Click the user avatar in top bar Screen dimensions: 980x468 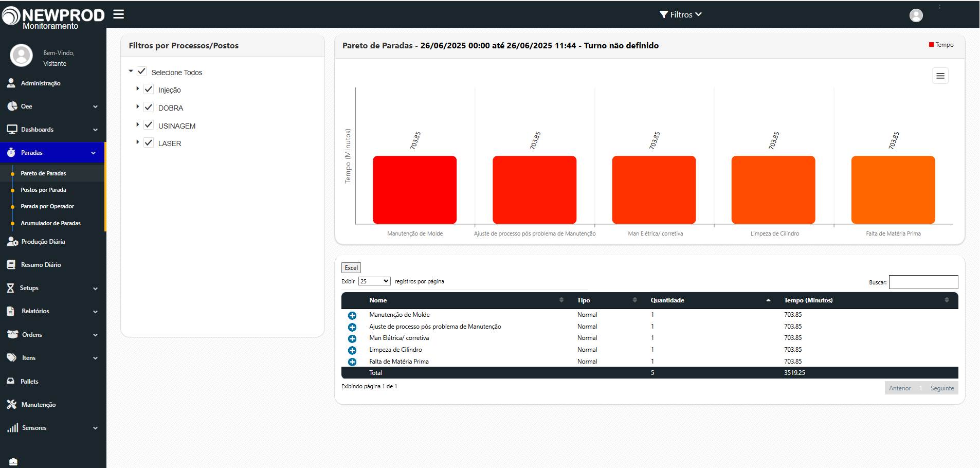click(916, 15)
